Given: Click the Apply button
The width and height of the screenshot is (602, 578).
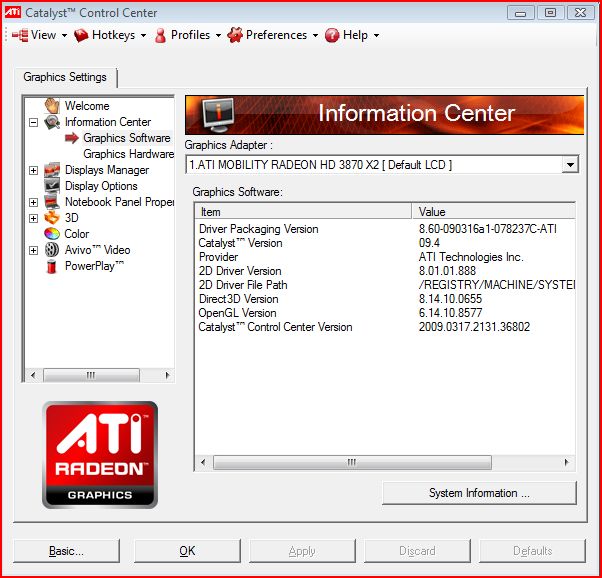Looking at the screenshot, I should (302, 551).
